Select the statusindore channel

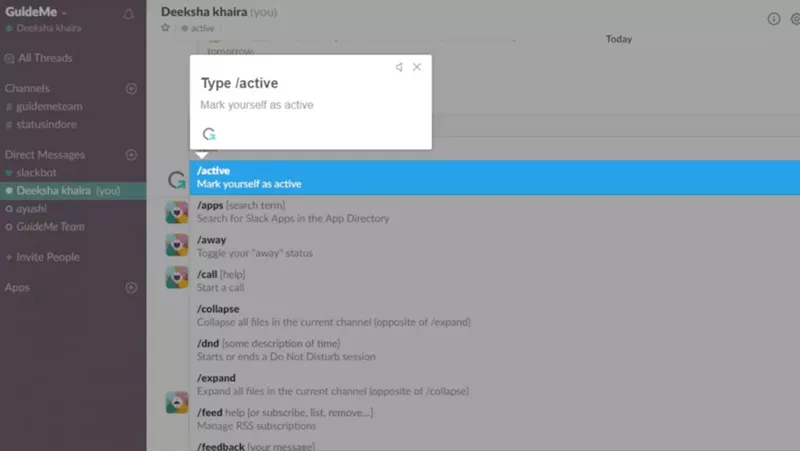pos(46,124)
